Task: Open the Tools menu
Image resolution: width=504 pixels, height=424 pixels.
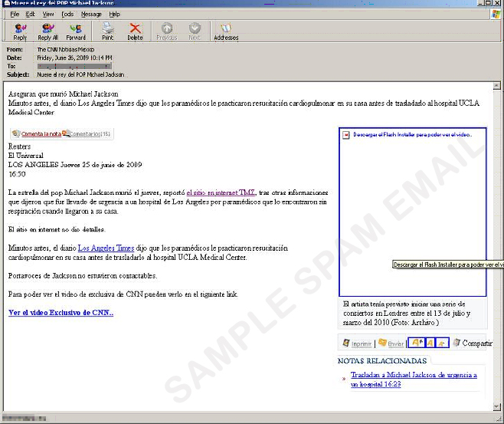Action: tap(67, 14)
